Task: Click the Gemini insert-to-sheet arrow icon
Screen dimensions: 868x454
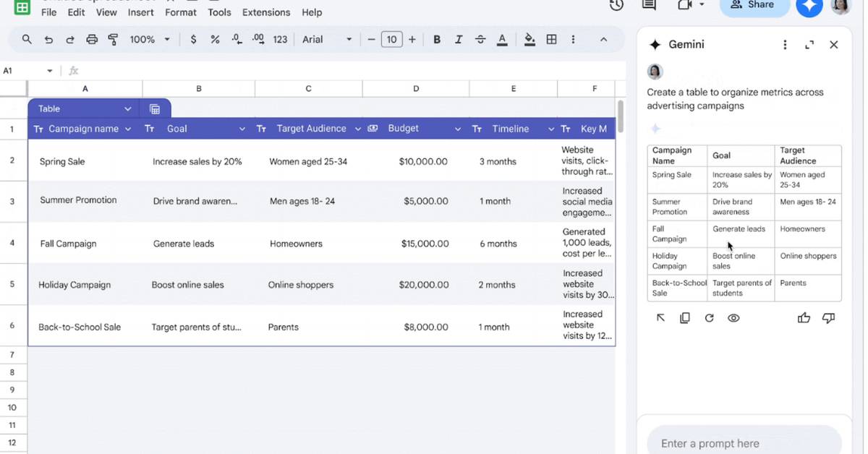Action: 660,318
